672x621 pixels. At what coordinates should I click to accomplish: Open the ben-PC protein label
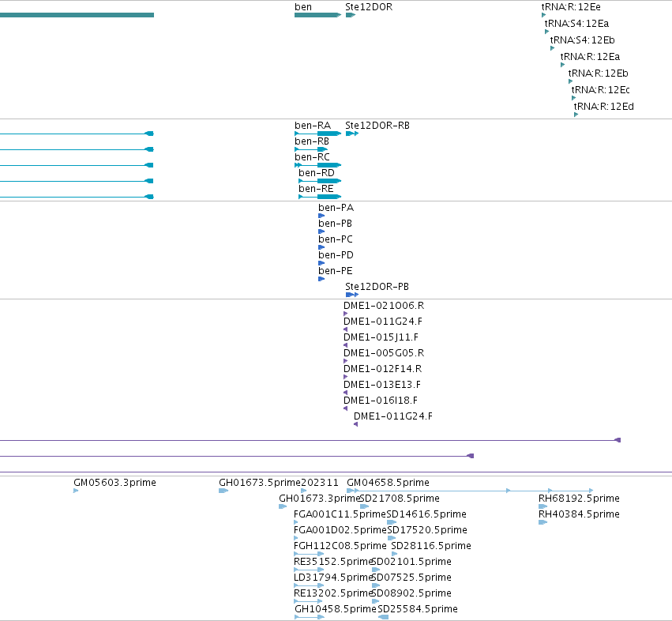[x=335, y=239]
